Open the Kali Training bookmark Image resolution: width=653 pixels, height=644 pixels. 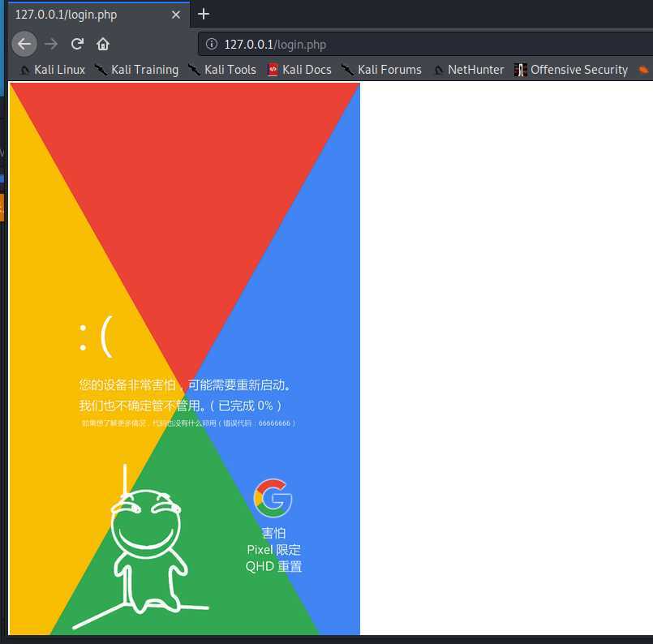click(x=137, y=70)
